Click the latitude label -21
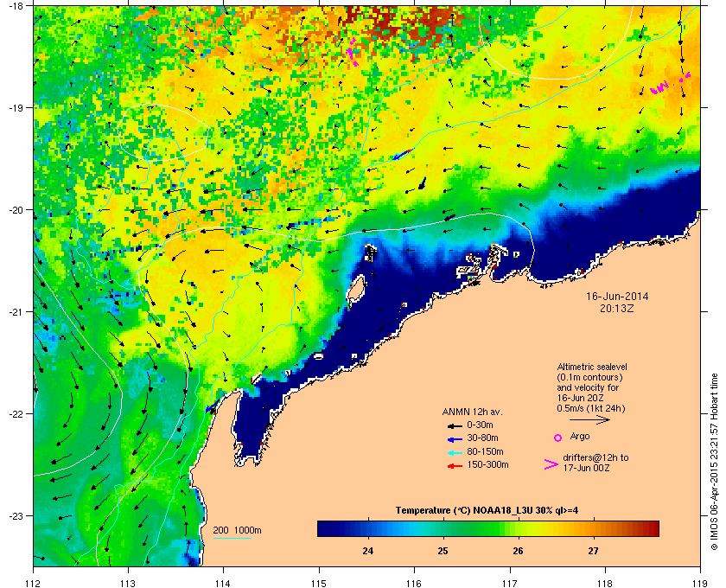Viewport: 726px width, 588px height. click(16, 312)
